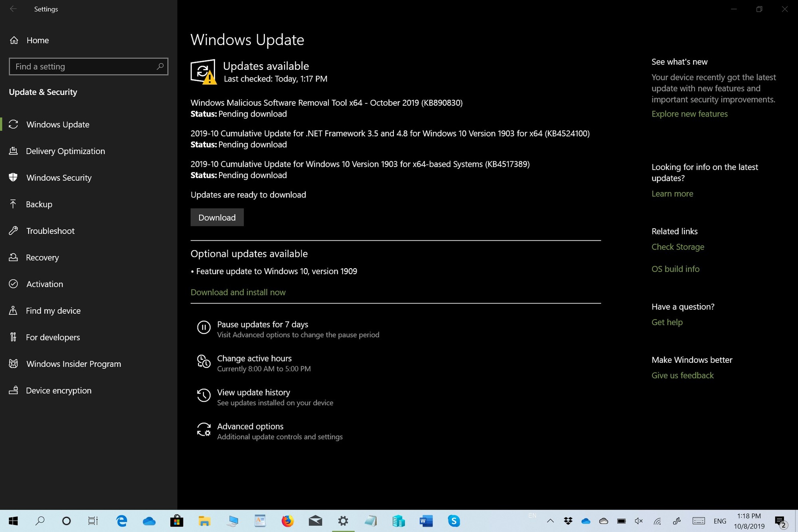Click the Settings gear on the taskbar

[x=343, y=521]
